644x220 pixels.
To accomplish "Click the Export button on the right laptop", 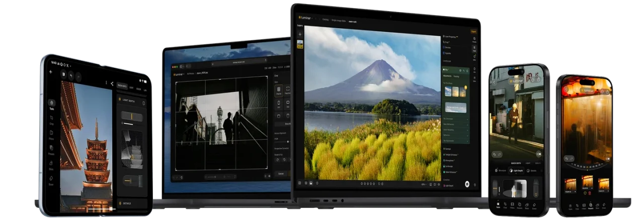I will (x=474, y=31).
